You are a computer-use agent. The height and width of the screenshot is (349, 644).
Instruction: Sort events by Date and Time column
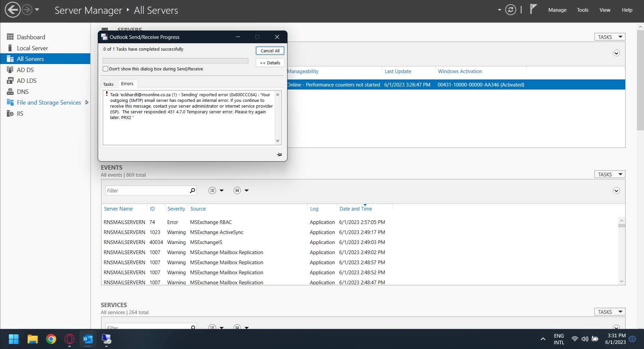coord(356,209)
